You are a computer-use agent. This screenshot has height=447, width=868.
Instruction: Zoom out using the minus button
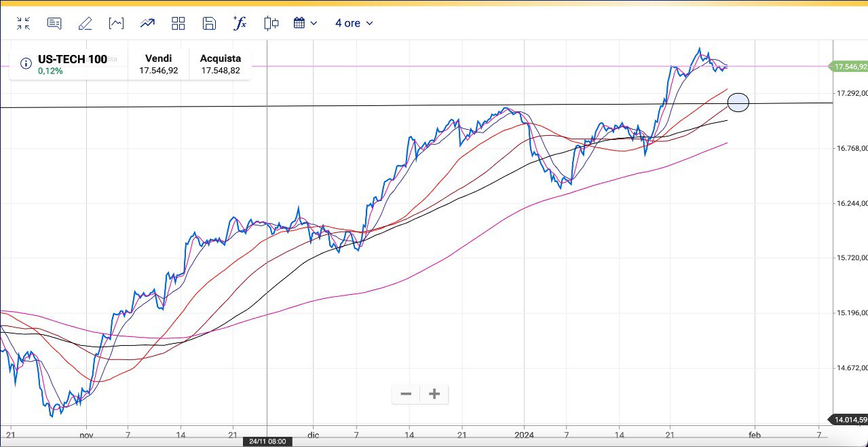[406, 394]
